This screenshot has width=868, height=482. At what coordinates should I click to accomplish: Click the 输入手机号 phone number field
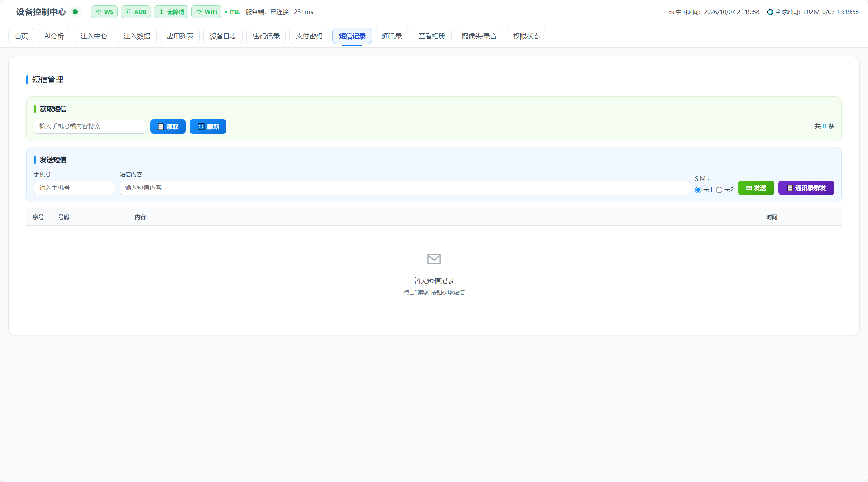(x=75, y=188)
